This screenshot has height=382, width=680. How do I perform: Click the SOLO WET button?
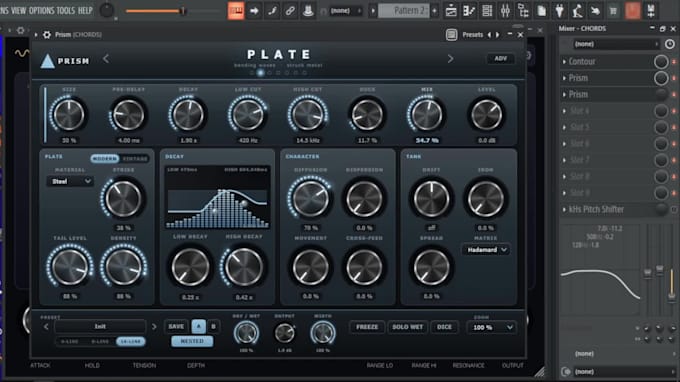click(407, 327)
